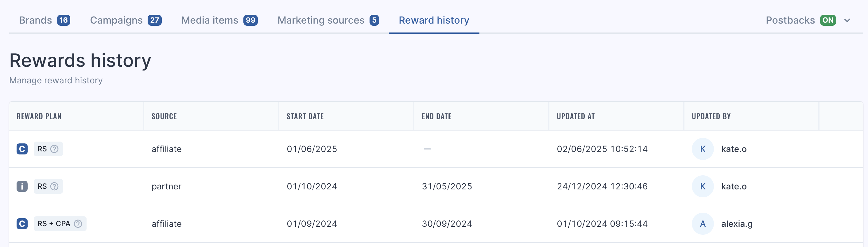Click the Updated At column header

coord(575,116)
